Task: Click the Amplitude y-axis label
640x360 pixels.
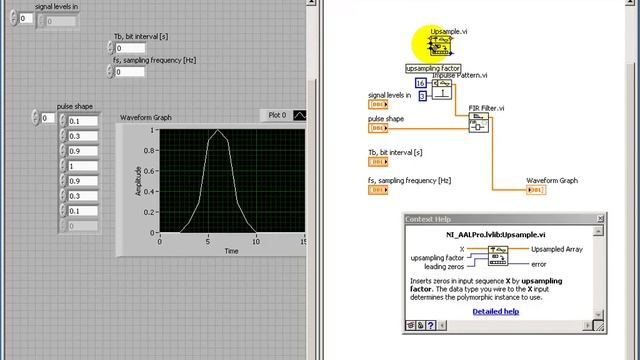Action: coord(138,181)
